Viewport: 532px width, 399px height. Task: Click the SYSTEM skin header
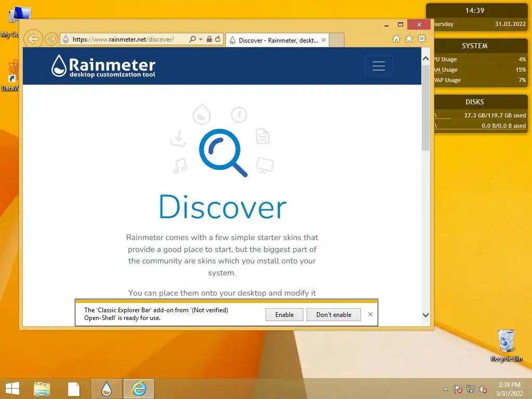click(x=475, y=46)
